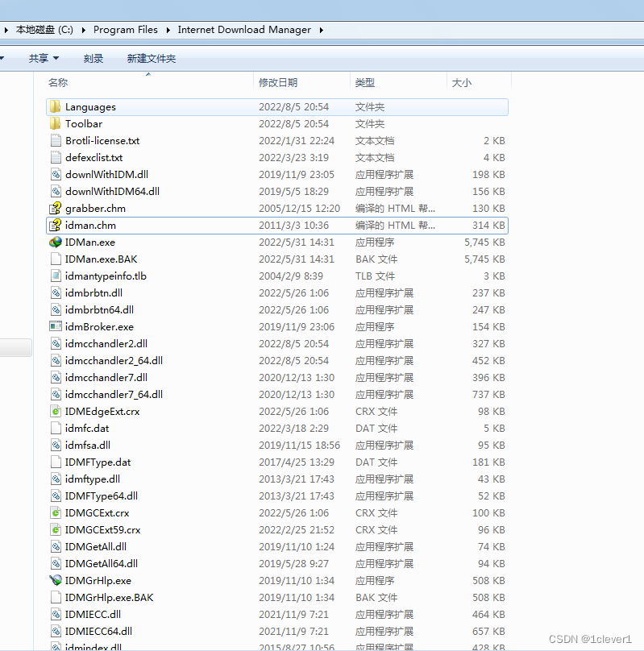Click the TLB 文件 type cell
Screen dimensions: 644x651
375,276
